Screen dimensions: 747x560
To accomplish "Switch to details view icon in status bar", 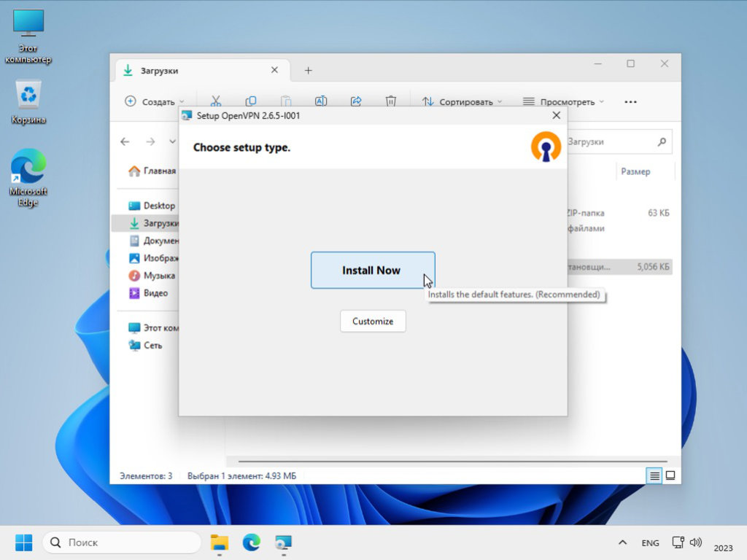I will click(654, 475).
